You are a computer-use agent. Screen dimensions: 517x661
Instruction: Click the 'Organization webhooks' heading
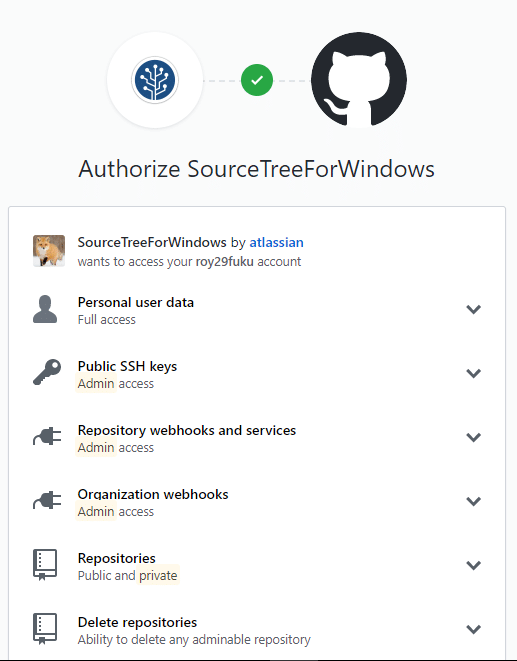click(153, 494)
